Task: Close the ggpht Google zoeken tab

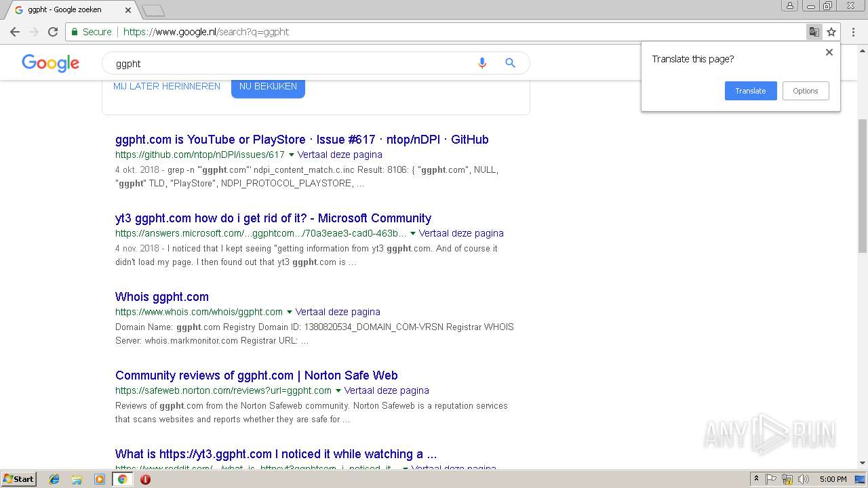Action: point(127,10)
